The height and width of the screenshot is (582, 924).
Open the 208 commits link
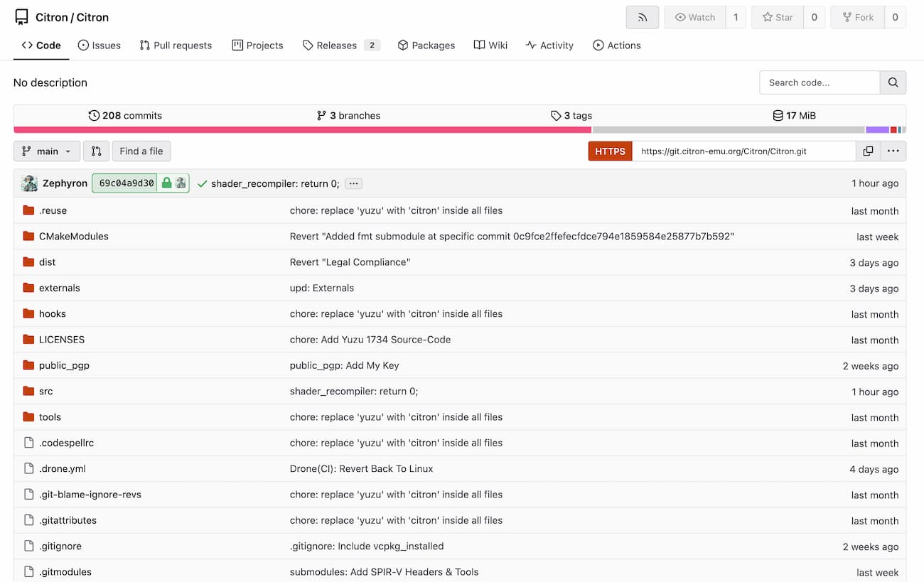tap(125, 115)
